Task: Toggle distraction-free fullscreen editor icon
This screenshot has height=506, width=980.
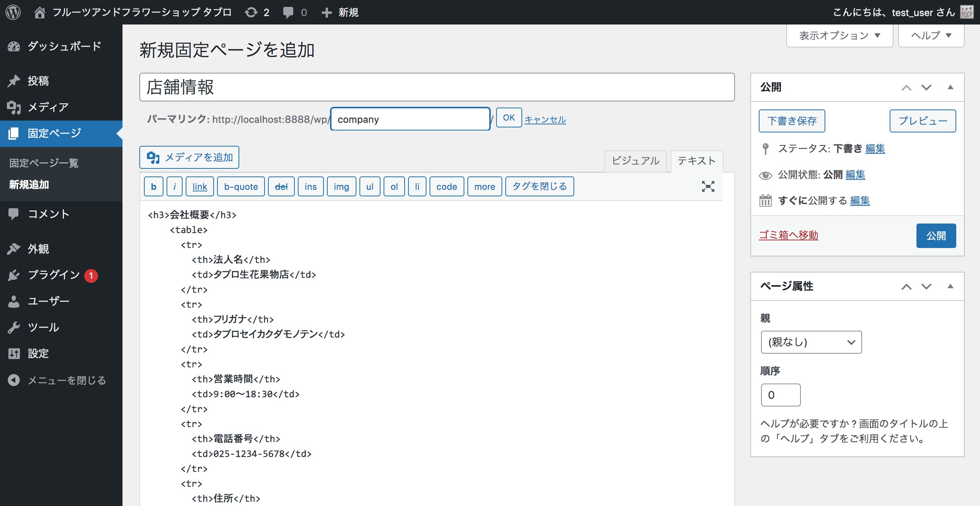Action: (708, 186)
